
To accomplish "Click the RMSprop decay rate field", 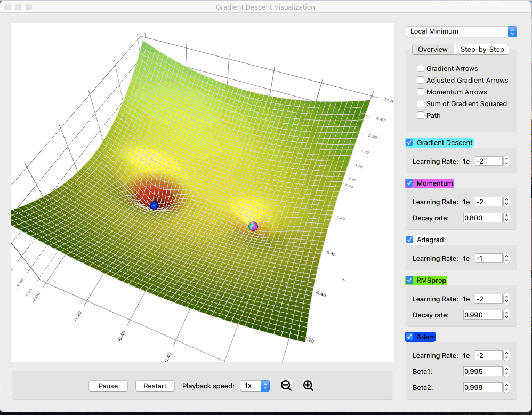I will [482, 315].
